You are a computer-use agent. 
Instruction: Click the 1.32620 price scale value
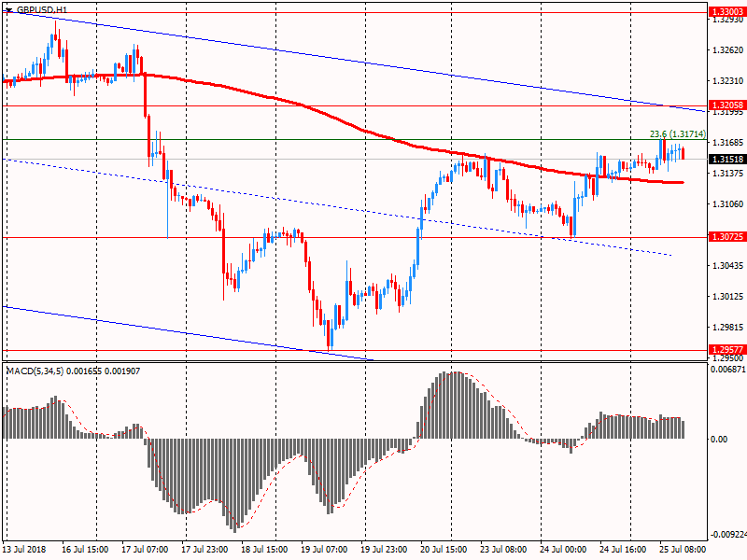pyautogui.click(x=727, y=50)
